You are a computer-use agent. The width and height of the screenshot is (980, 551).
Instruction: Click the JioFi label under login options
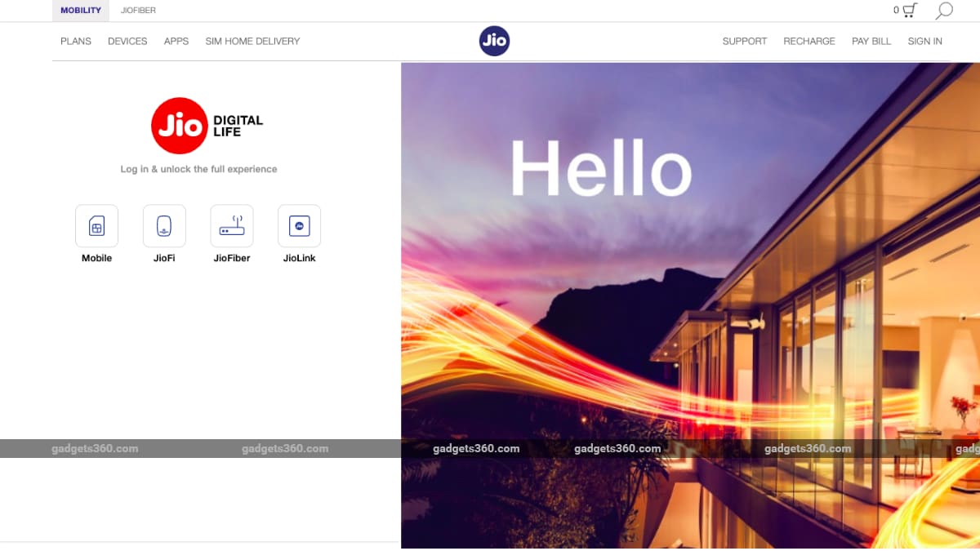click(x=164, y=258)
